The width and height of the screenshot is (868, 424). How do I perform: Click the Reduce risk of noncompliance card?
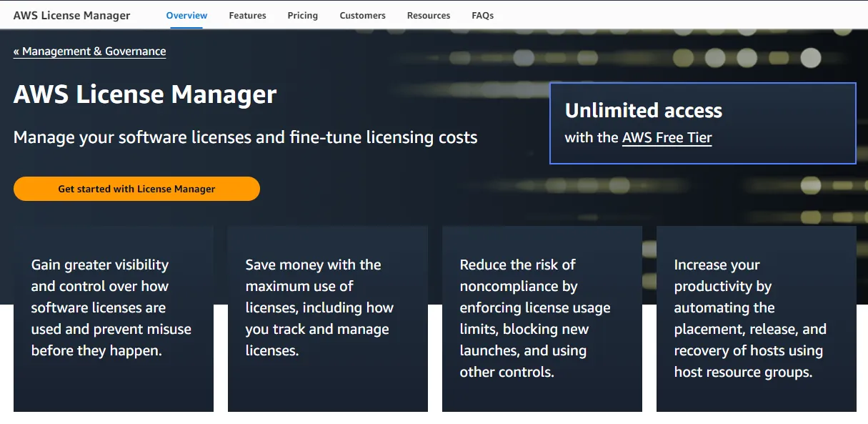542,319
